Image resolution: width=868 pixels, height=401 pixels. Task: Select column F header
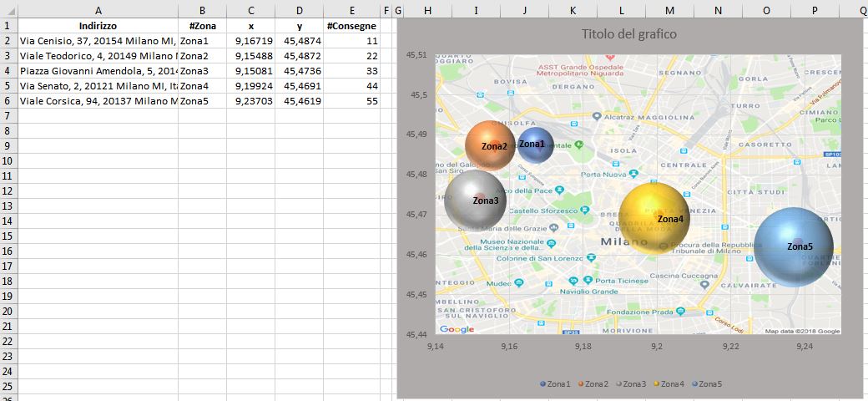[x=386, y=10]
